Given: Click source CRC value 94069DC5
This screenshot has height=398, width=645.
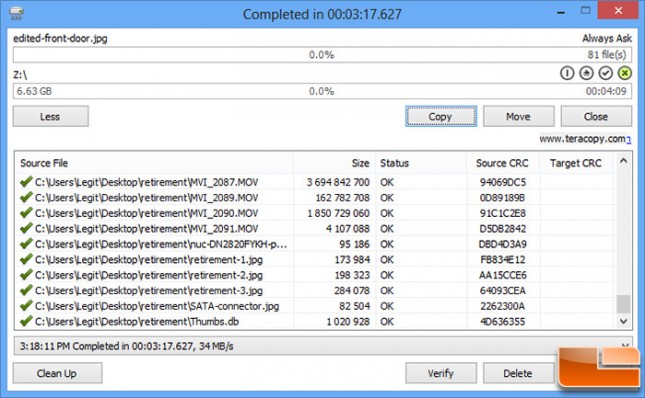Looking at the screenshot, I should pyautogui.click(x=503, y=182).
